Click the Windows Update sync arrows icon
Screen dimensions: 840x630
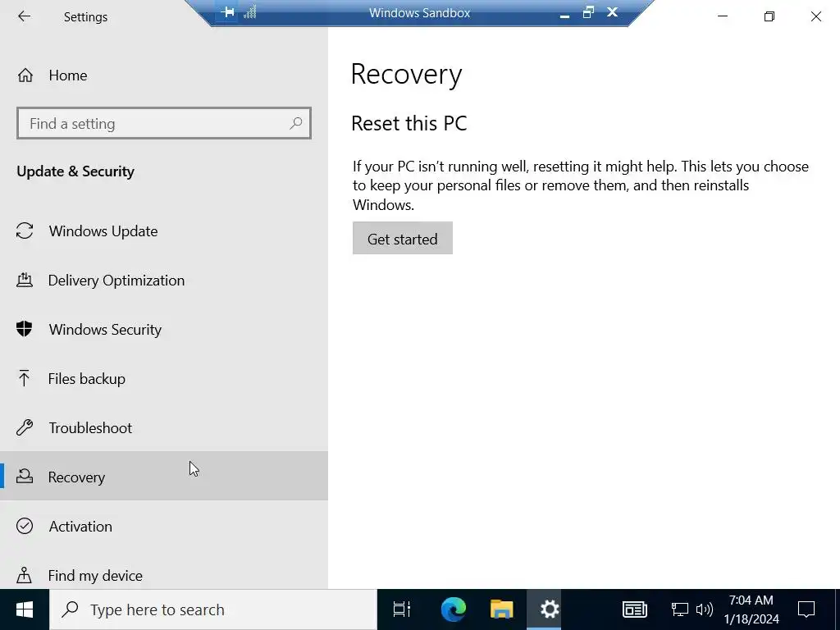tap(25, 231)
